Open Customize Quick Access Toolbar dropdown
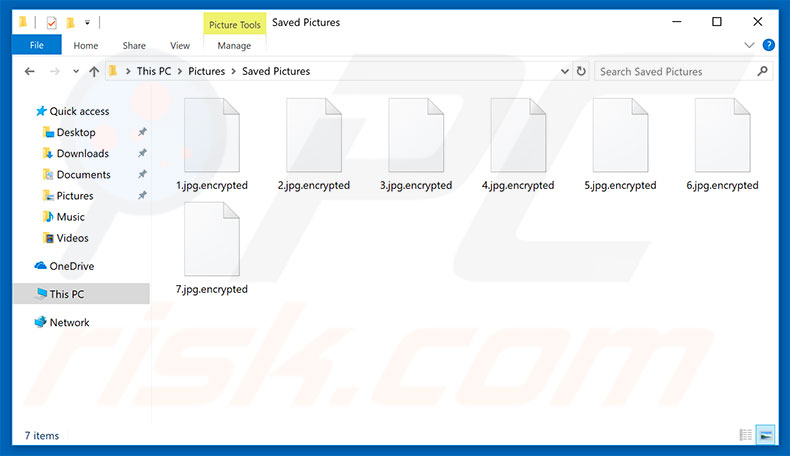This screenshot has height=456, width=790. click(x=87, y=22)
